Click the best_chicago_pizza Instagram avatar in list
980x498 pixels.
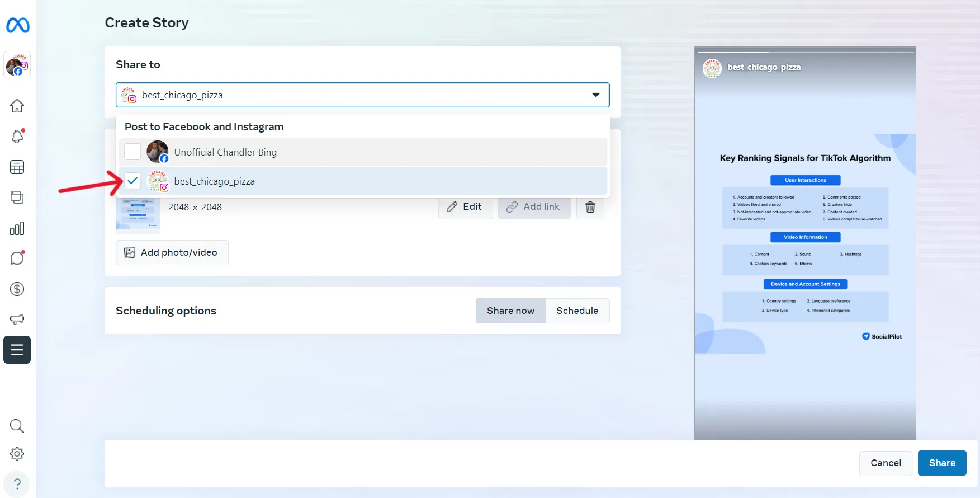pos(157,181)
